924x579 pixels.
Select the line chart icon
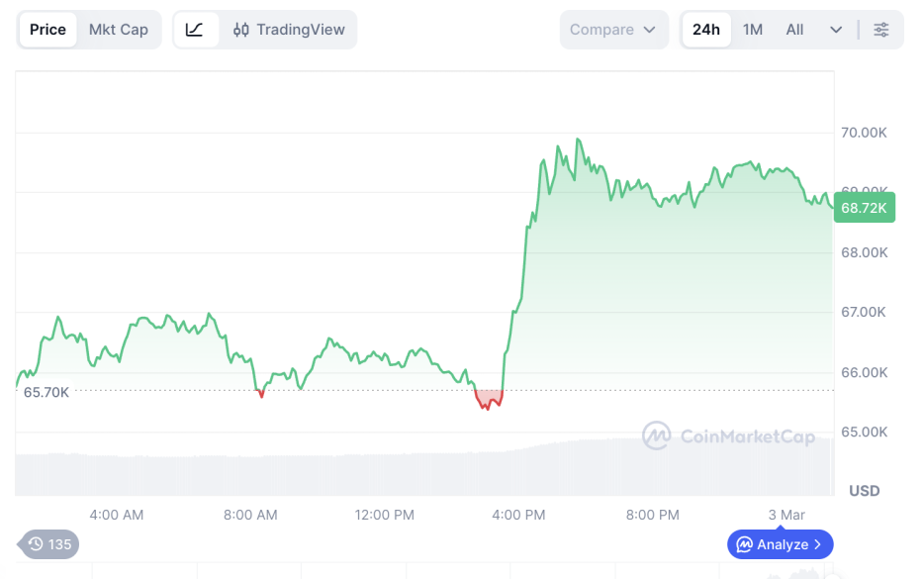pos(195,30)
